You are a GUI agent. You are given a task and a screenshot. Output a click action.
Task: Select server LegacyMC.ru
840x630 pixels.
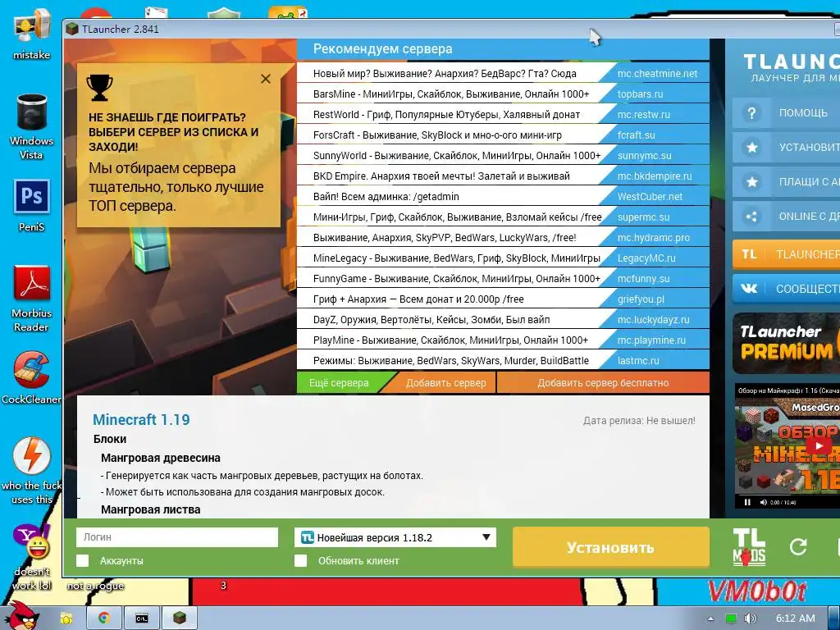click(x=646, y=258)
